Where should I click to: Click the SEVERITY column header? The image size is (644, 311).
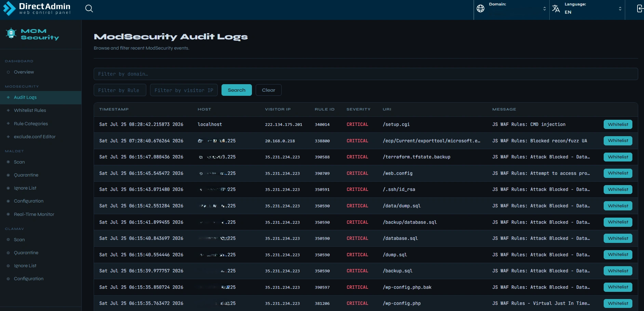tap(359, 109)
